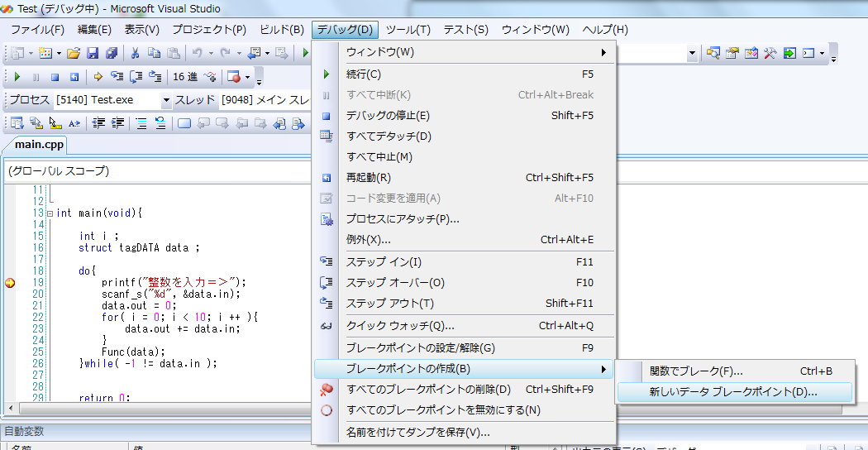Click the Show Next Statement yellow arrow icon
This screenshot has height=450, width=868.
pos(98,77)
